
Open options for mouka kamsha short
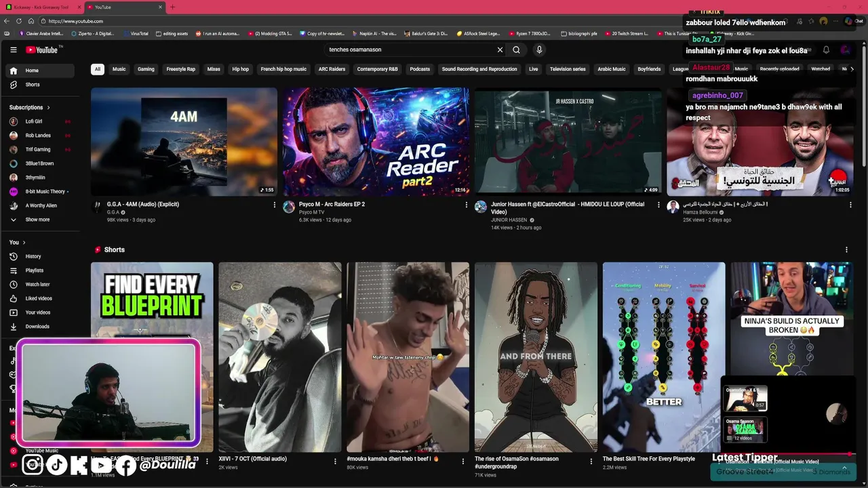462,462
